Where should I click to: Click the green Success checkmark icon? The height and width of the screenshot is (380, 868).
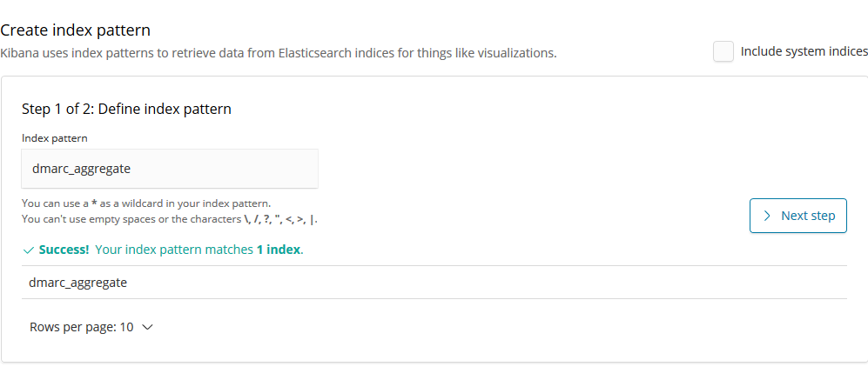[29, 250]
